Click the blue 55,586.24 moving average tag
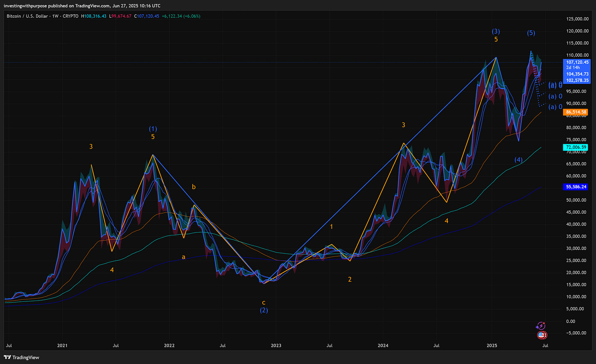 click(576, 186)
